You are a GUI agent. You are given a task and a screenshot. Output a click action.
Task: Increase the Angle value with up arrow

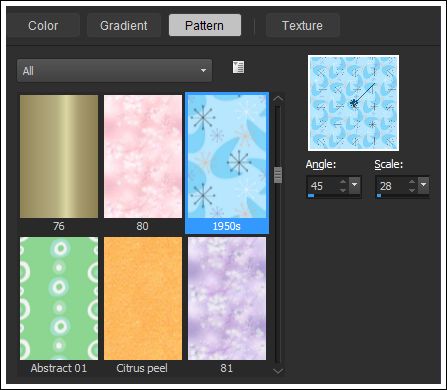click(x=343, y=182)
